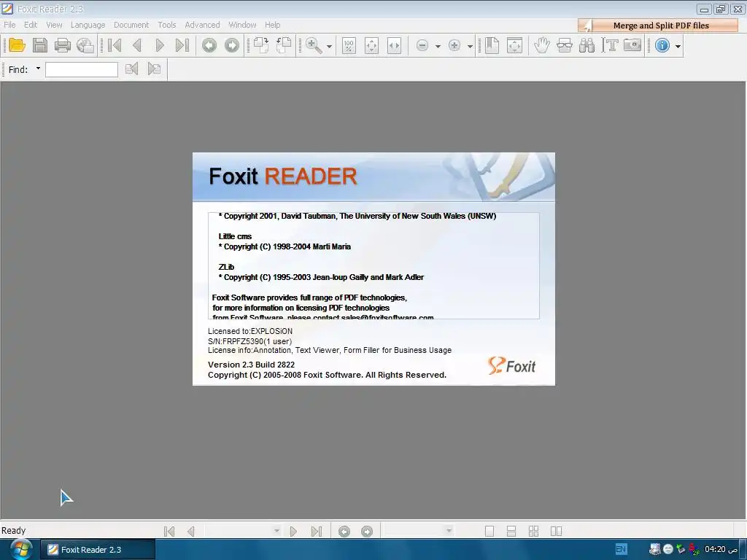Open dropdown next to Zoom In plus
The width and height of the screenshot is (747, 560).
coord(470,46)
